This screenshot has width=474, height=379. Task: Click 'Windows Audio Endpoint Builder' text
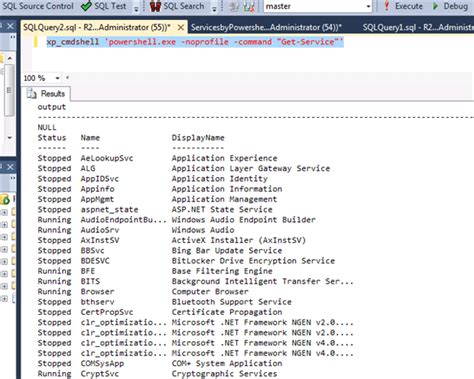(x=243, y=220)
